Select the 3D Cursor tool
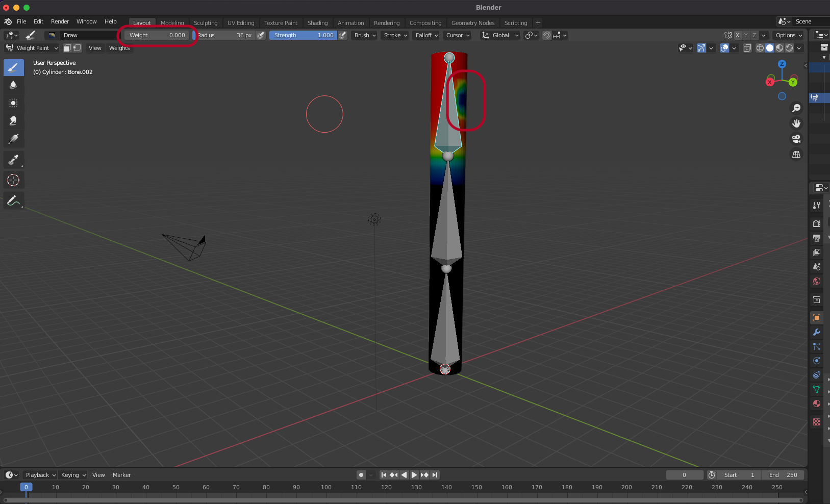Image resolution: width=830 pixels, height=504 pixels. pyautogui.click(x=13, y=180)
